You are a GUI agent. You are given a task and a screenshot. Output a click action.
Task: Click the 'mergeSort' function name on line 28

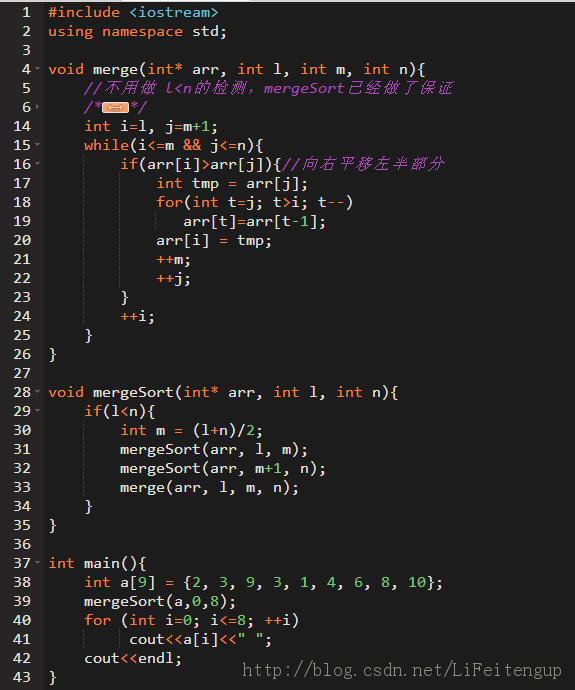(134, 392)
